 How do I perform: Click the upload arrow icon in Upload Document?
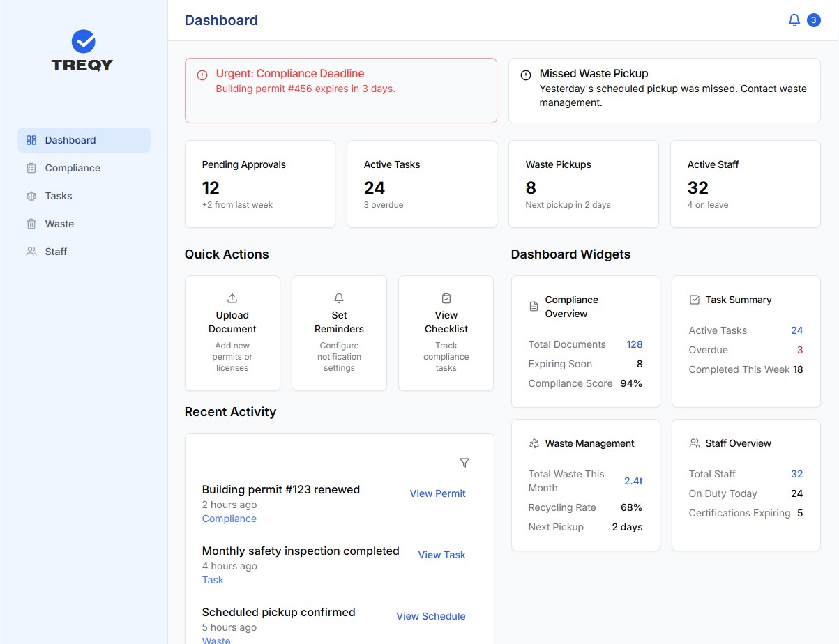(x=232, y=298)
